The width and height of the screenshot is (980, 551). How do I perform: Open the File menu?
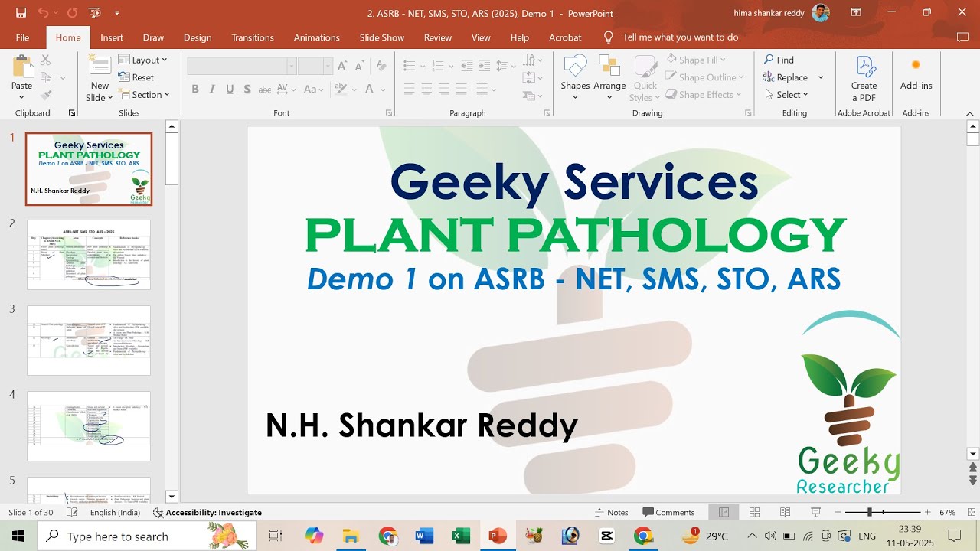(x=22, y=37)
